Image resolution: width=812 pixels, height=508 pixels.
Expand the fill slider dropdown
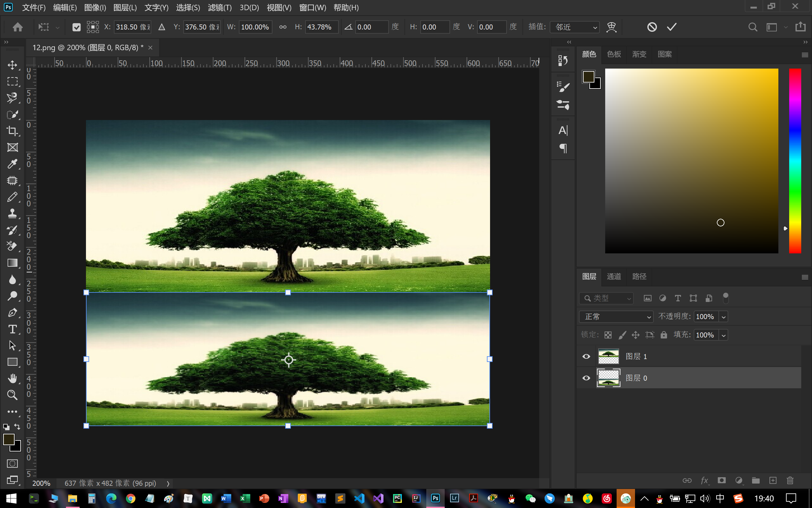724,335
